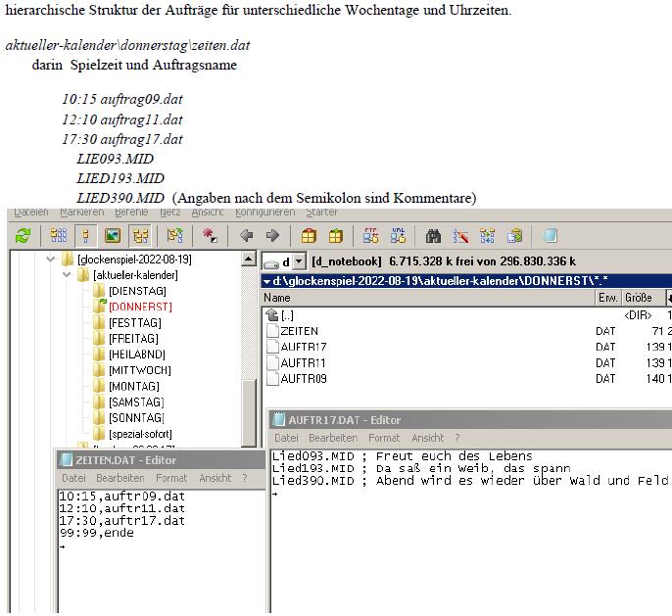
Task: Select the SONNTAG folder in the tree
Action: pyautogui.click(x=136, y=418)
